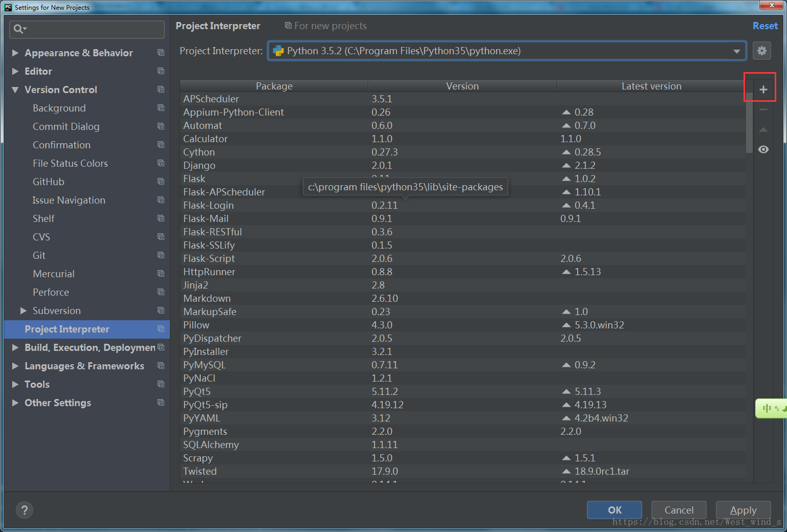787x532 pixels.
Task: Open File Status Colors settings
Action: [70, 163]
